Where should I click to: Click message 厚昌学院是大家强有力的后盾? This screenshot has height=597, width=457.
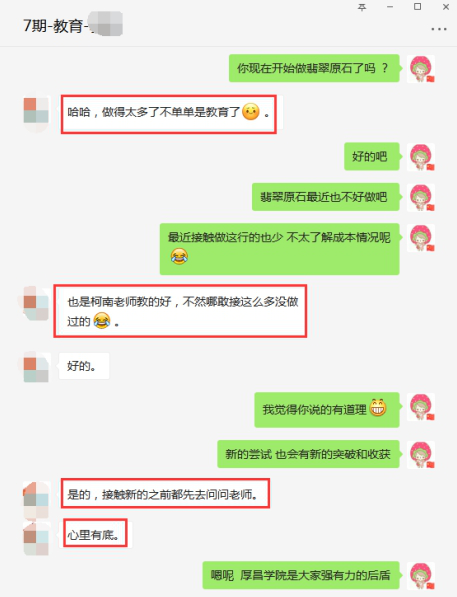(x=301, y=575)
